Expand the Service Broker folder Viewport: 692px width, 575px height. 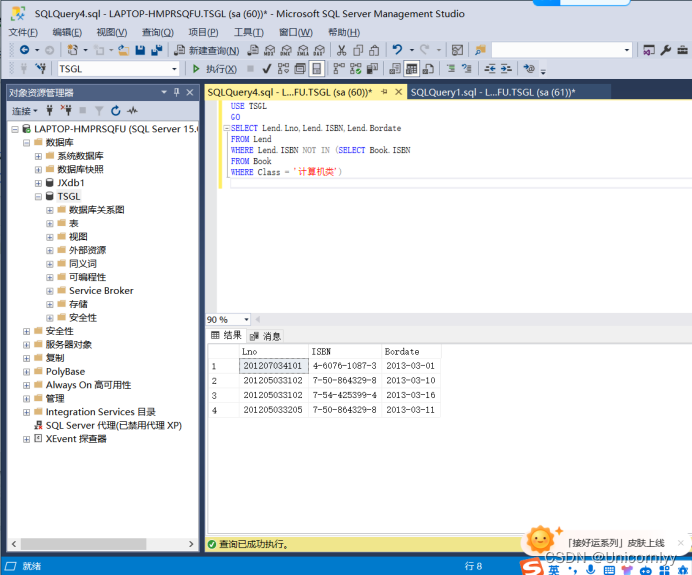pos(49,291)
